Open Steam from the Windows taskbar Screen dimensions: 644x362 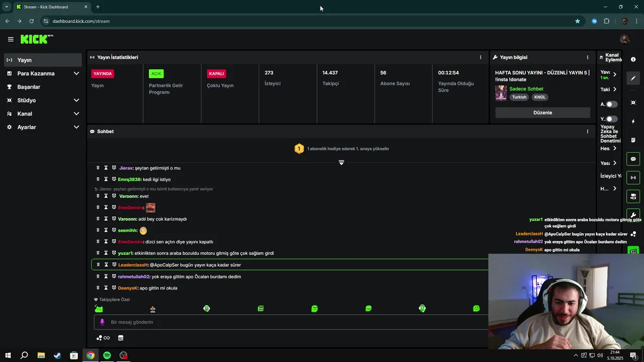(x=57, y=355)
